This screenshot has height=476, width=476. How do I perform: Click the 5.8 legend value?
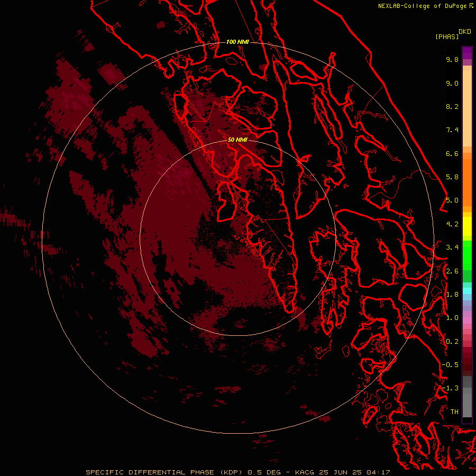point(452,177)
